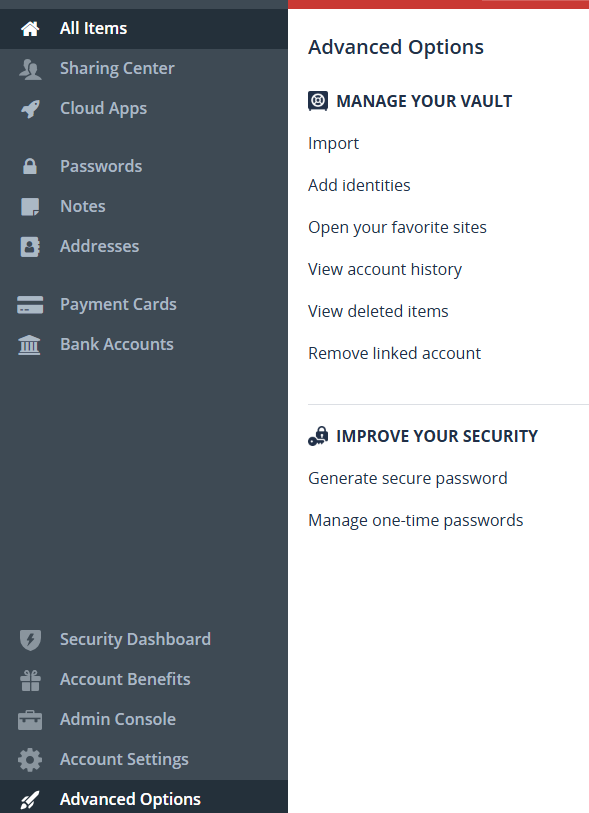Select Passwords in the sidebar
The height and width of the screenshot is (813, 589).
[144, 166]
